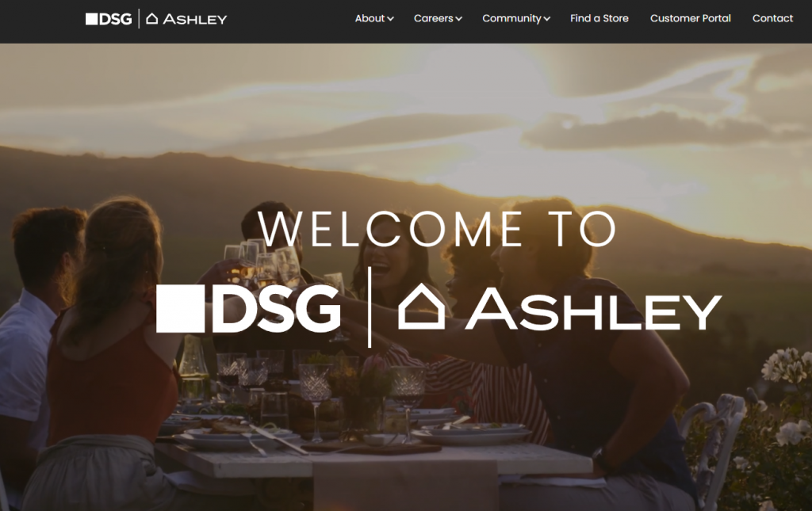This screenshot has width=812, height=511.
Task: Click the vertical divider between hero logos
Action: [x=370, y=307]
